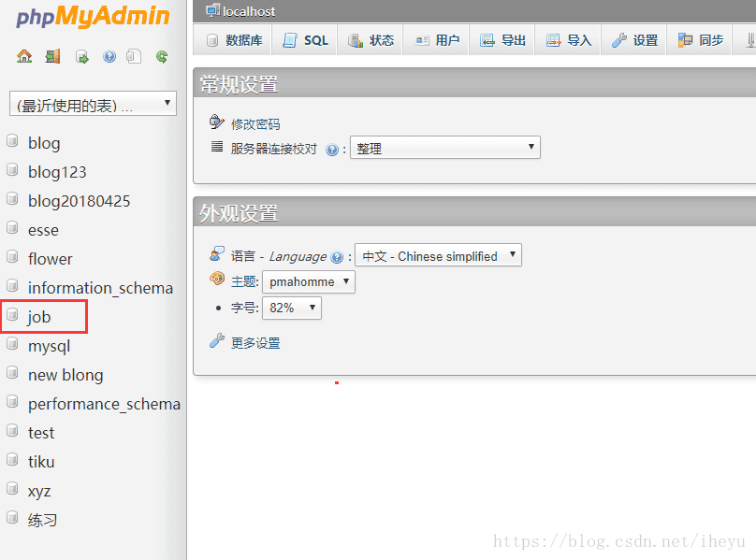
Task: Switch to the SQL tab
Action: 305,40
